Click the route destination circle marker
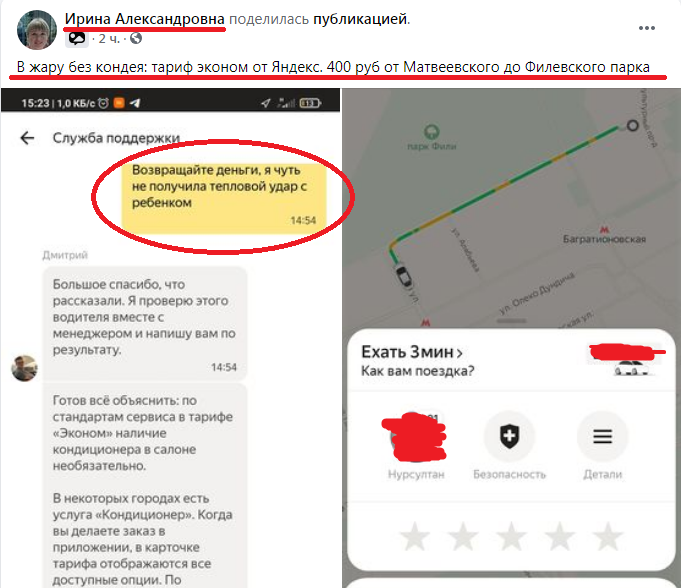Image resolution: width=681 pixels, height=588 pixels. click(632, 126)
